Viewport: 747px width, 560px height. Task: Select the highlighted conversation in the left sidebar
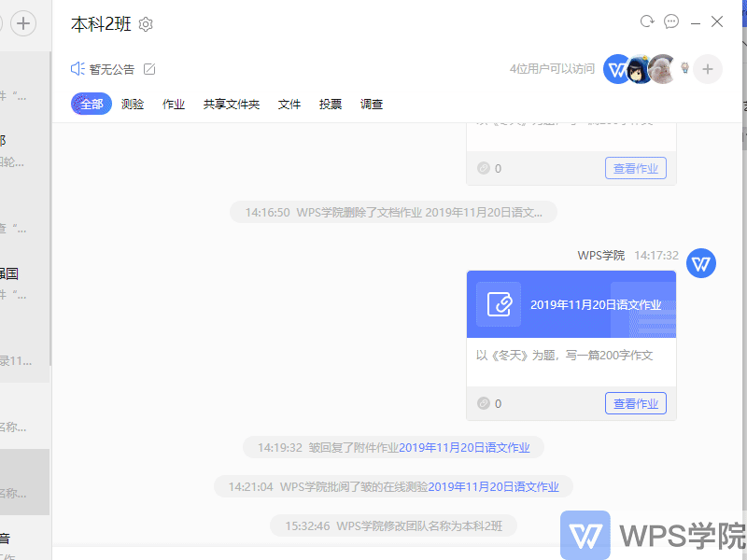pyautogui.click(x=24, y=482)
